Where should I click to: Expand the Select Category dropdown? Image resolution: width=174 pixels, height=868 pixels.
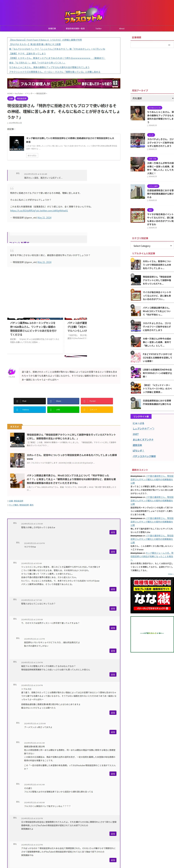tap(152, 246)
